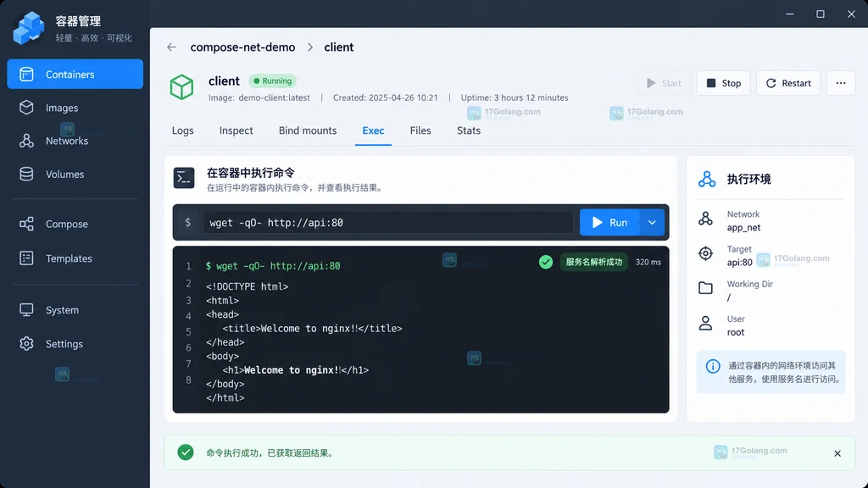Click the compose-net-demo breadcrumb

[242, 47]
